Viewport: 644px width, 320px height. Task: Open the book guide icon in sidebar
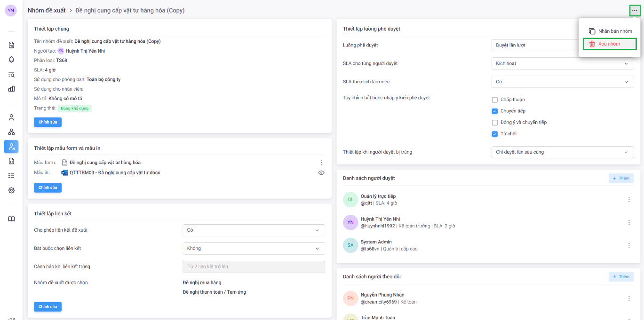point(11,219)
